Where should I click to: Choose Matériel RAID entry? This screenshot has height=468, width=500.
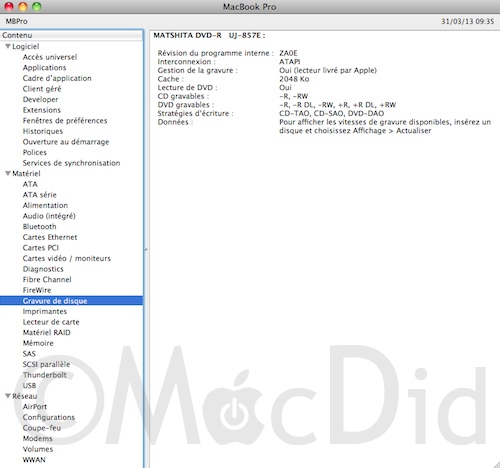point(47,333)
